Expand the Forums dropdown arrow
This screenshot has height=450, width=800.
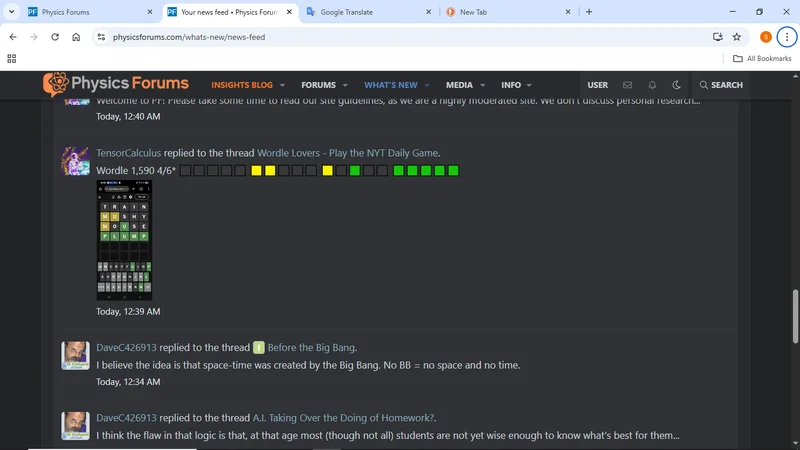(345, 85)
